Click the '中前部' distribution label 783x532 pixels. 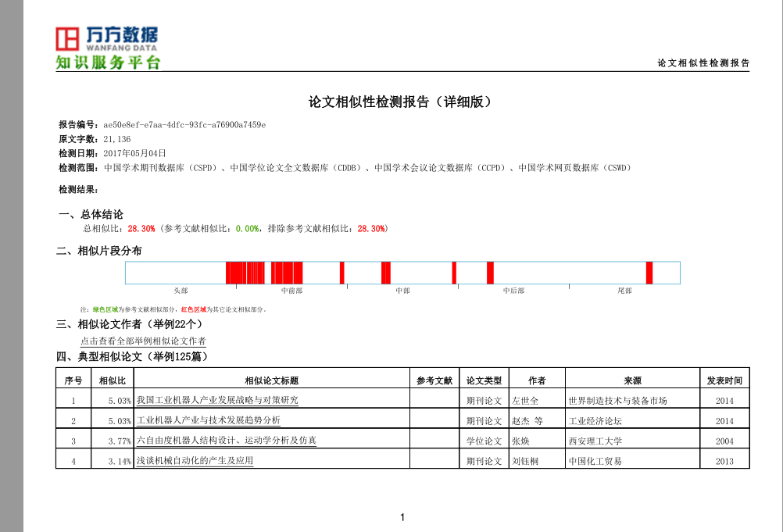pyautogui.click(x=291, y=291)
